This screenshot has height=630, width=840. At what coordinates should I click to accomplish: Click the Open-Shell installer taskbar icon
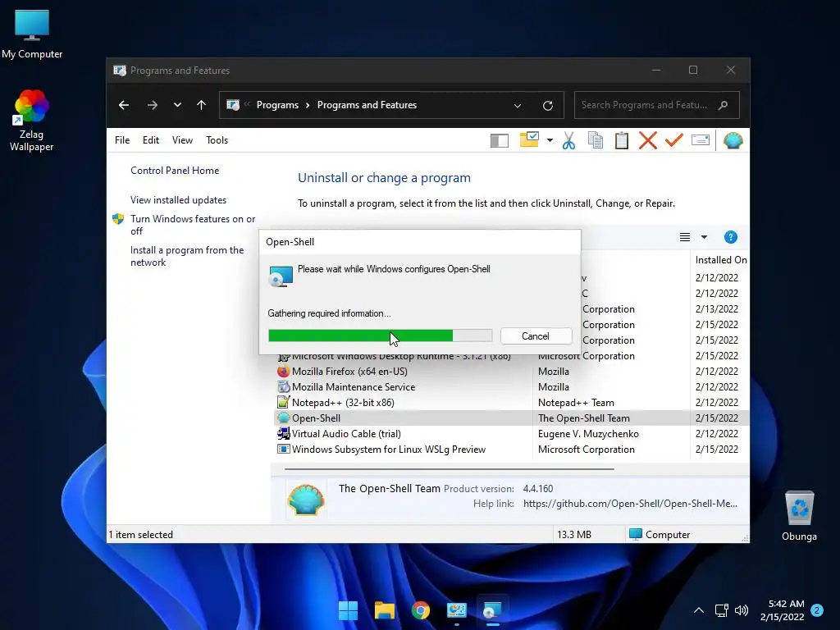(x=492, y=610)
